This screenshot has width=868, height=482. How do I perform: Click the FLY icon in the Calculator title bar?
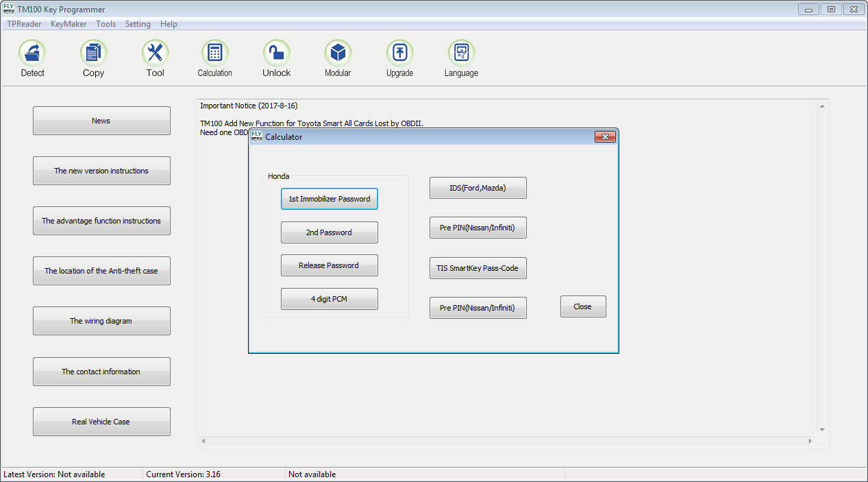pyautogui.click(x=257, y=136)
